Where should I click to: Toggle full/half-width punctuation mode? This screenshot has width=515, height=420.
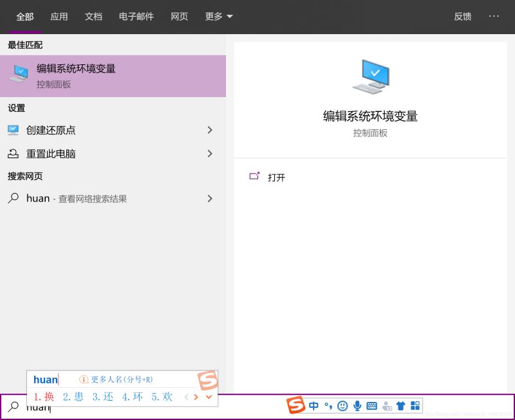pos(328,405)
